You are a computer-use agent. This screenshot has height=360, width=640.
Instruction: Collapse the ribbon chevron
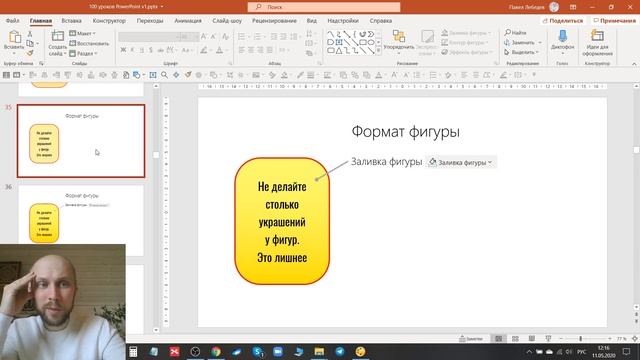click(x=634, y=64)
